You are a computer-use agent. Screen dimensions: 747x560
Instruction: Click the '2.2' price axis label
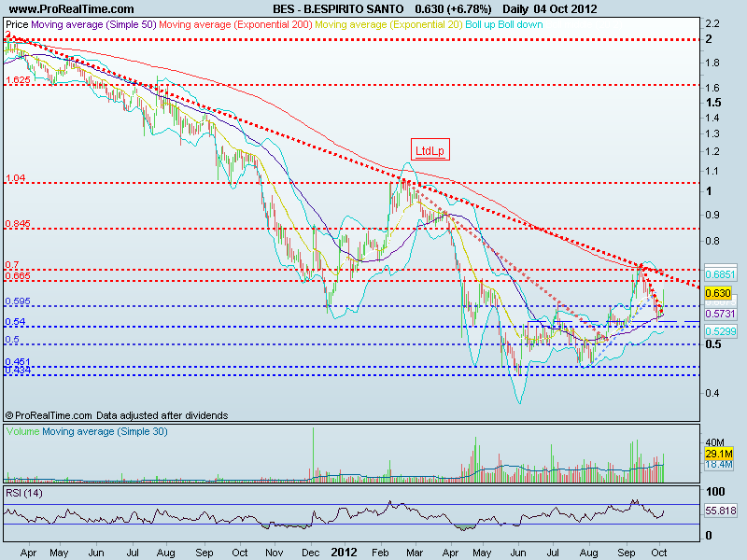(x=712, y=24)
